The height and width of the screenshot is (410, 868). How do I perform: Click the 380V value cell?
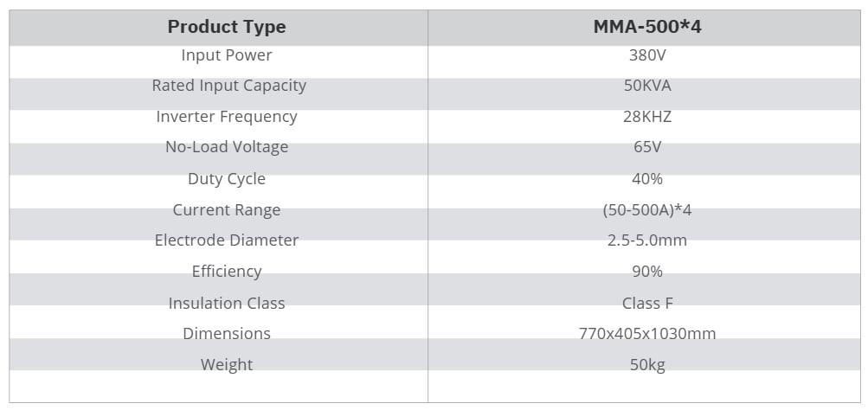pos(646,55)
